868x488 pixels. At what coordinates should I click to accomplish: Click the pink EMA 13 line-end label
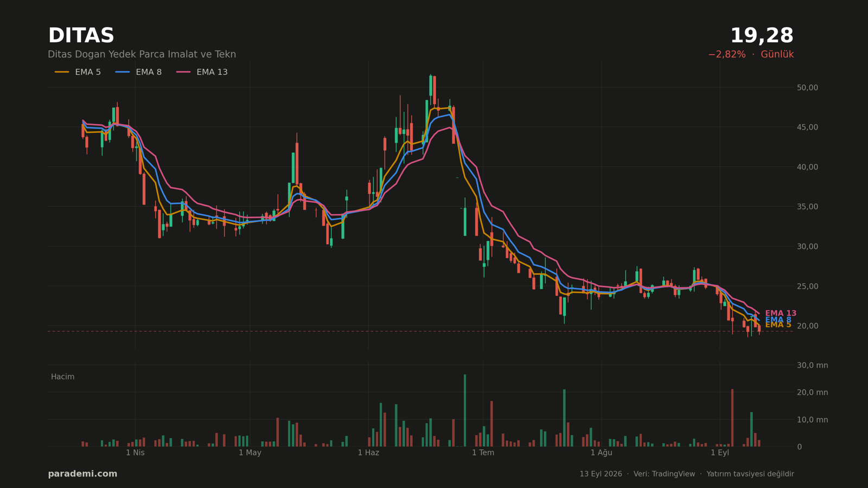coord(781,313)
